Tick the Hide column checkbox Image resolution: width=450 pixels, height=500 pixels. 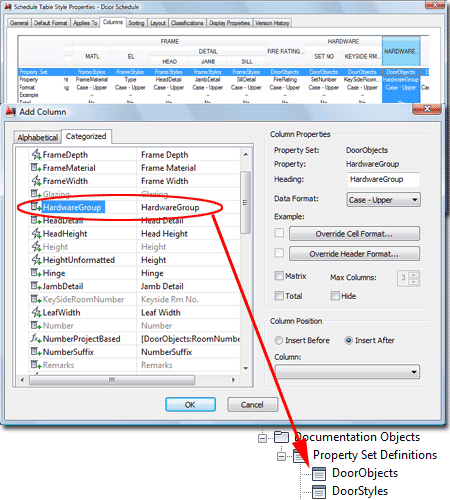335,295
